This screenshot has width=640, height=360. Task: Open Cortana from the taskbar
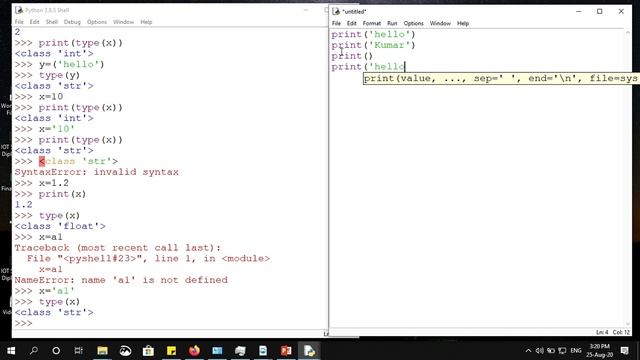click(x=56, y=351)
